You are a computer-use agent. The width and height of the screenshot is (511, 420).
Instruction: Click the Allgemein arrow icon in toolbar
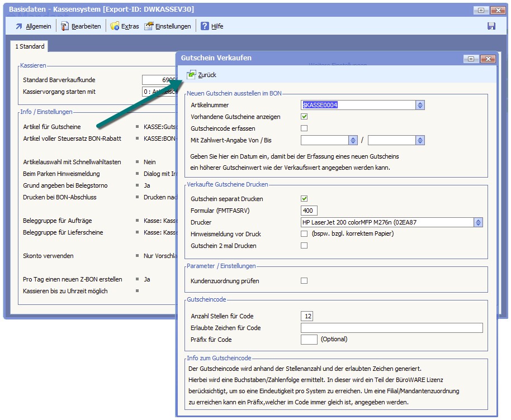pos(19,26)
